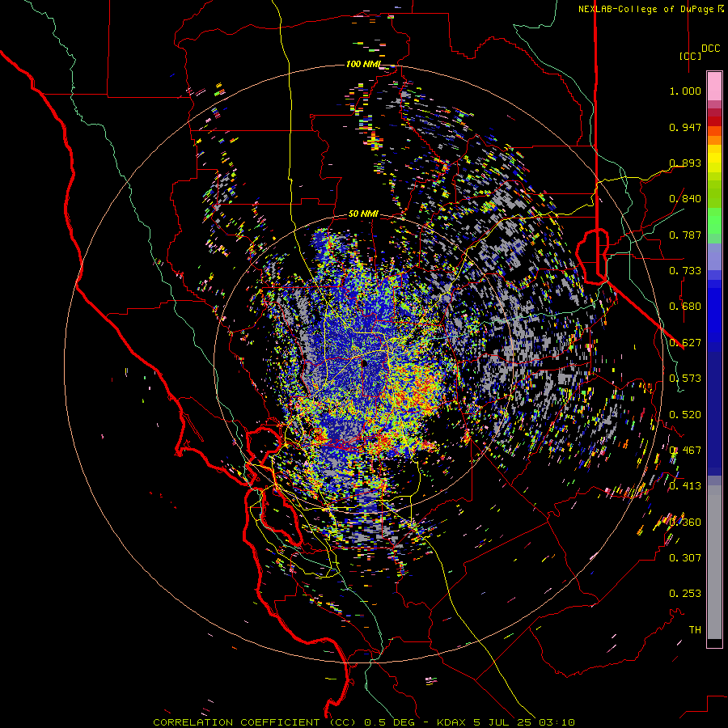Click the Correlation Coefficient KDAX caption
This screenshot has width=728, height=728.
tap(364, 722)
